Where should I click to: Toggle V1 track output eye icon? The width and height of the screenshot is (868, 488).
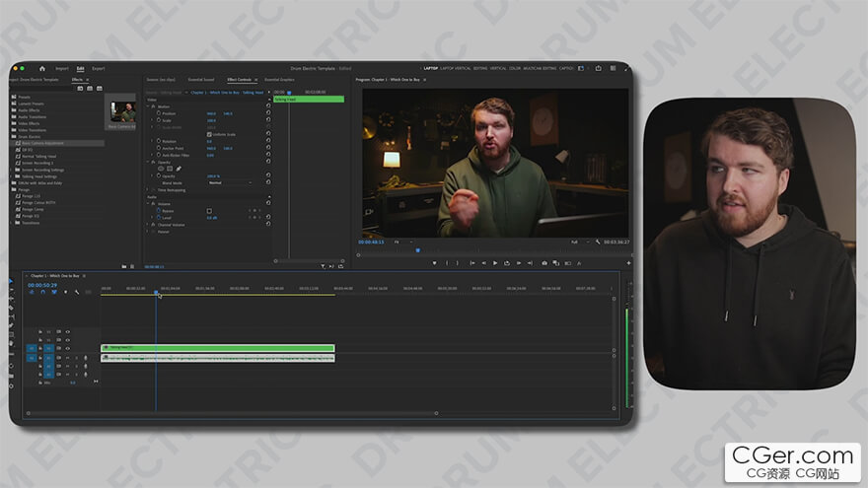(67, 348)
